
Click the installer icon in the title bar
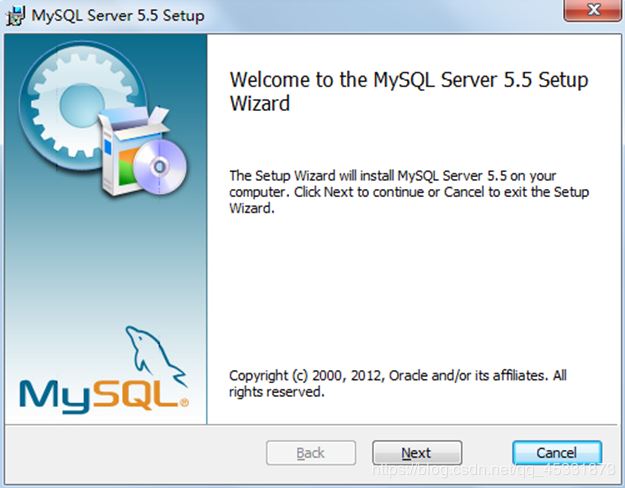(x=16, y=15)
